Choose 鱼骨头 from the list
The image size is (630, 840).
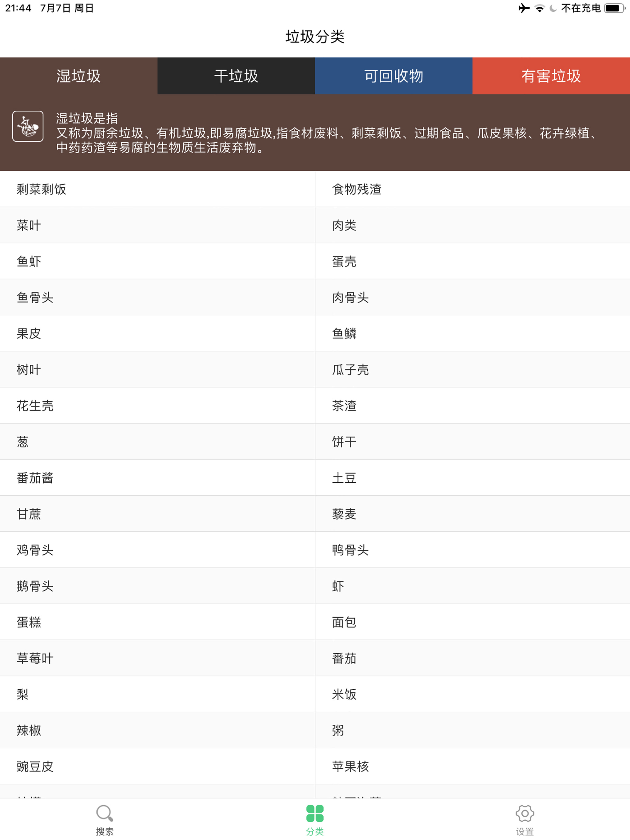click(35, 297)
